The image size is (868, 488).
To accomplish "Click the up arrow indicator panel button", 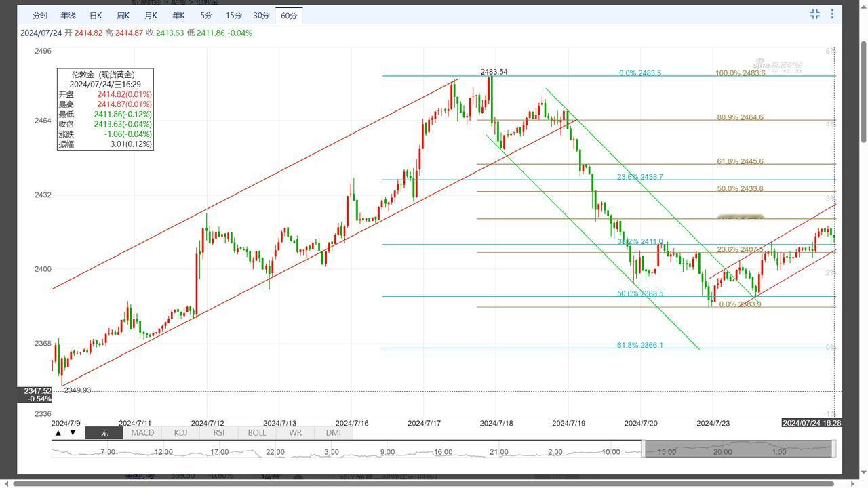I will 58,432.
